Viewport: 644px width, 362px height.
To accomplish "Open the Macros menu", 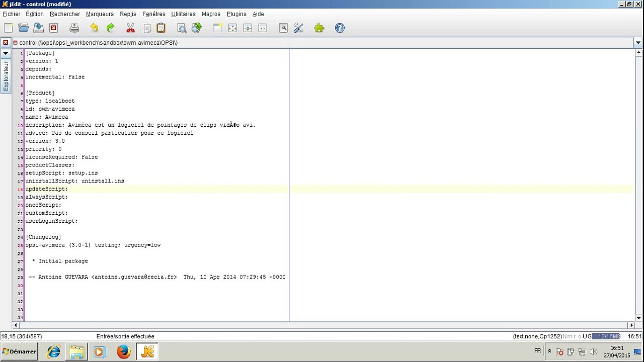I will tap(211, 14).
